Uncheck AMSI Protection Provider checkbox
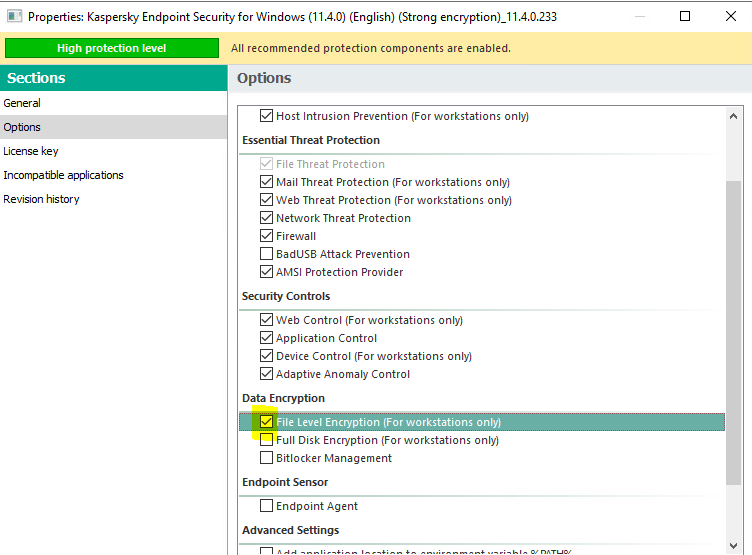This screenshot has height=555, width=752. coord(266,272)
